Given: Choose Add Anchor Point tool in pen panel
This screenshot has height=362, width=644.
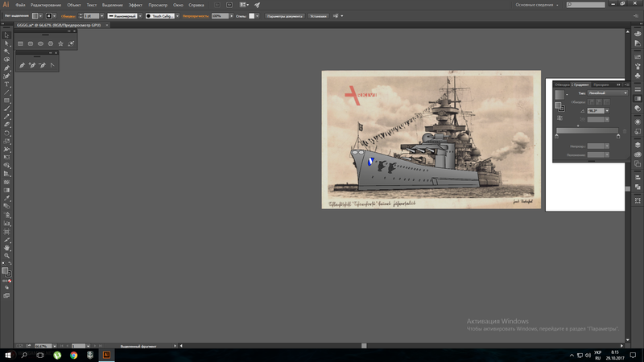Looking at the screenshot, I should tap(32, 65).
